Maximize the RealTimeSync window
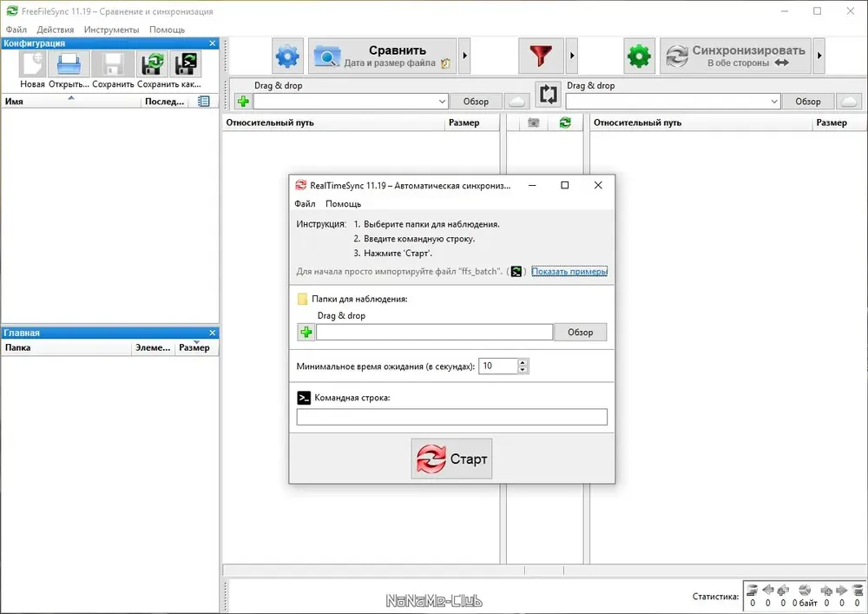This screenshot has width=868, height=614. 565,185
